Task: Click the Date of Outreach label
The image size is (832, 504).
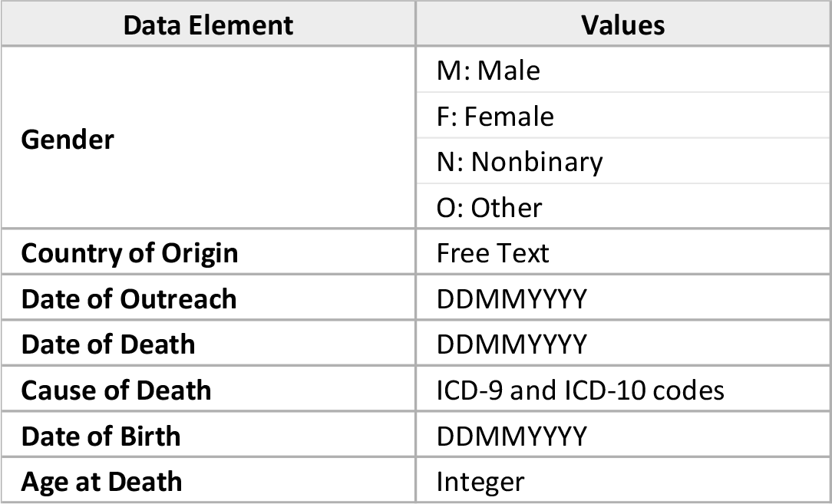Action: pos(129,298)
